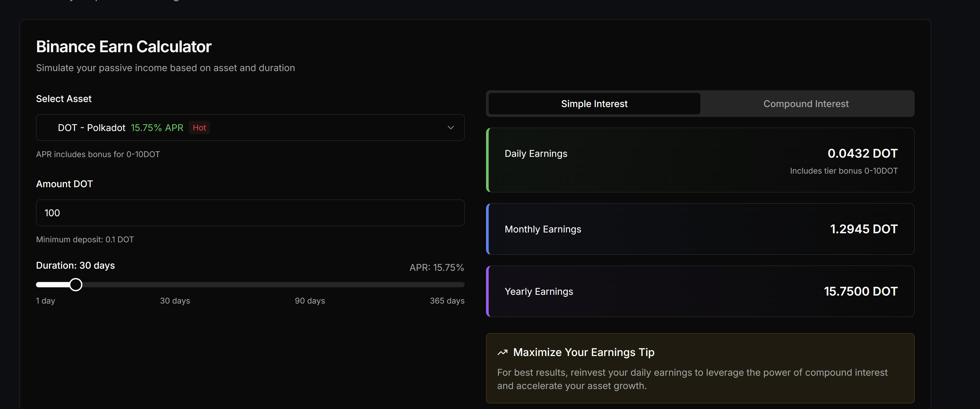The height and width of the screenshot is (409, 980).
Task: Click the Simulate your passive income subtitle
Action: [166, 68]
